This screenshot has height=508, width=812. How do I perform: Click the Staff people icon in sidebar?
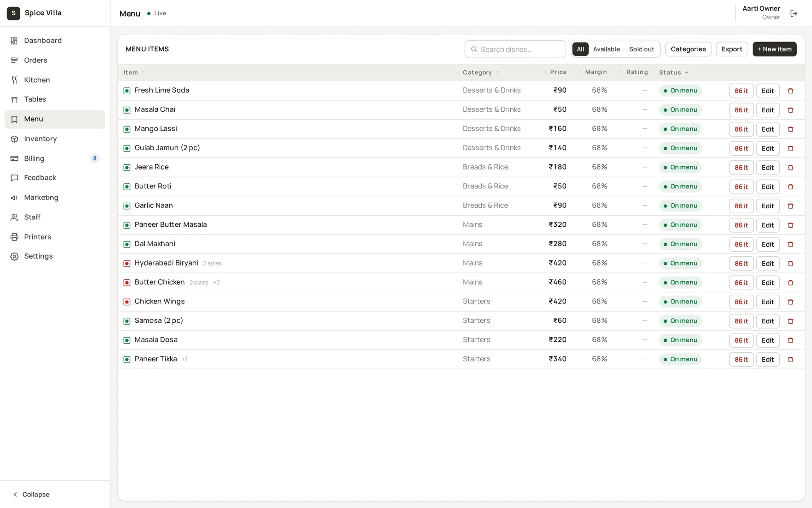[14, 217]
